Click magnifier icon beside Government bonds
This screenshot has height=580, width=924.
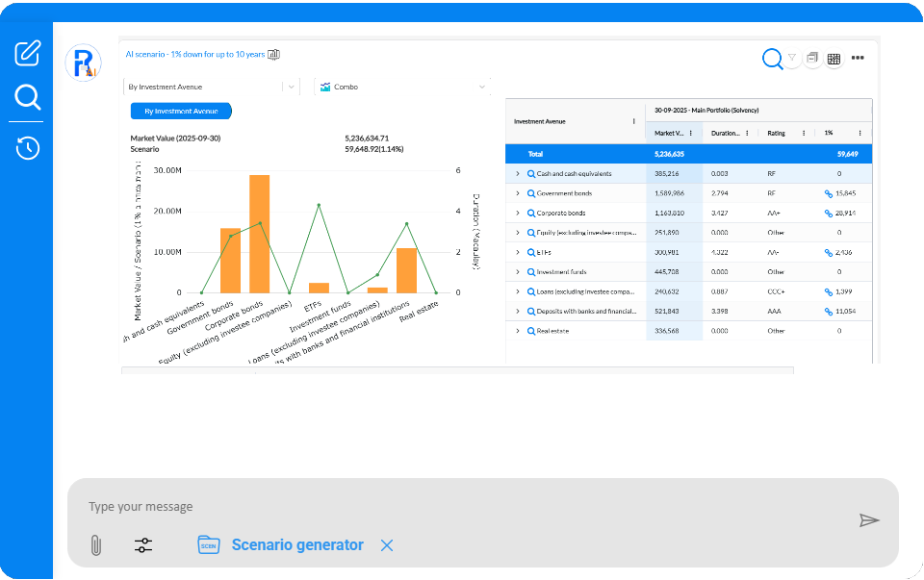point(531,193)
